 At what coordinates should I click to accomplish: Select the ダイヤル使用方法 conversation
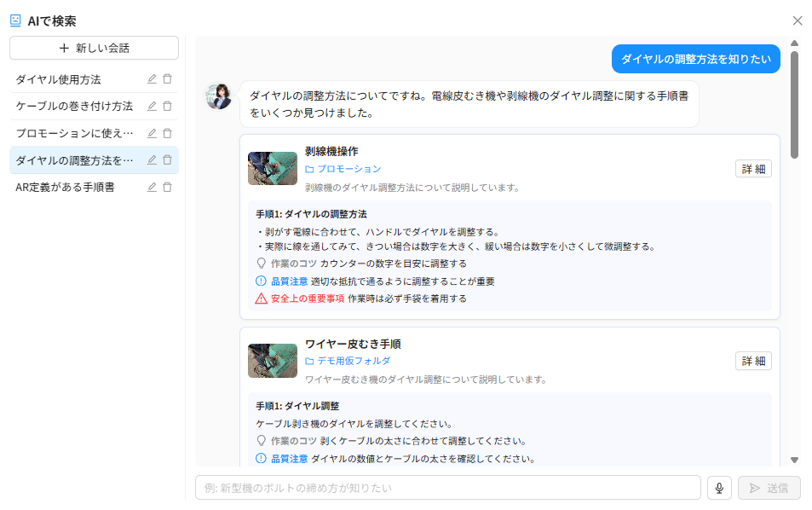[58, 79]
